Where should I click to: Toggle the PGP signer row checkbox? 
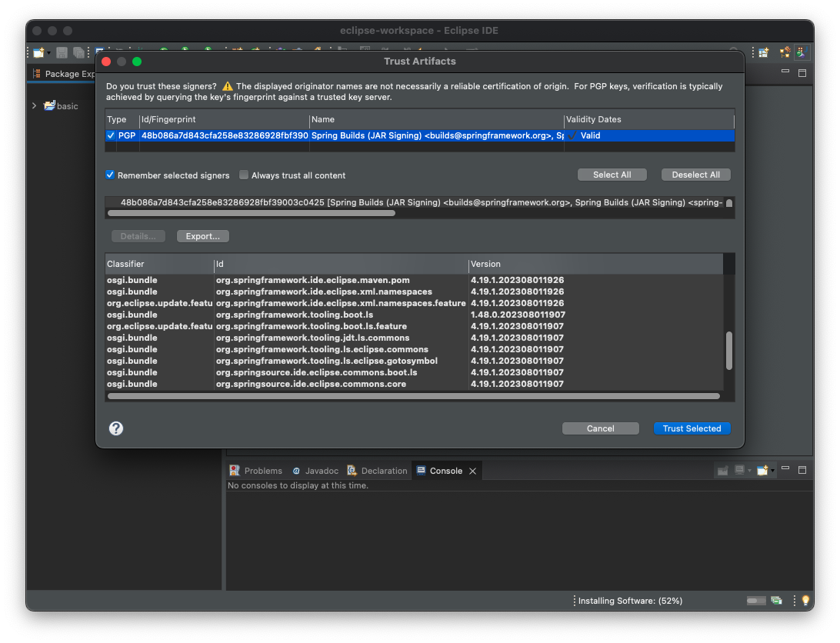110,135
